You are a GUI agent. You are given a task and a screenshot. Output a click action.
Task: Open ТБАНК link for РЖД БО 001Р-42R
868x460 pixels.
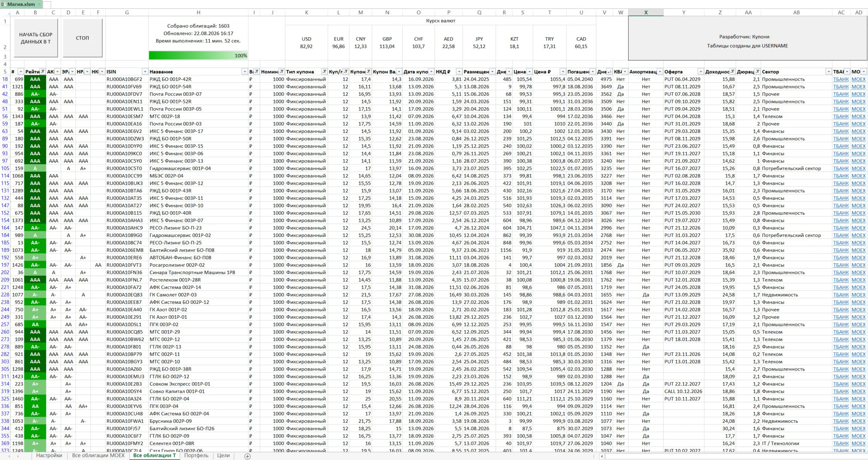tap(841, 79)
